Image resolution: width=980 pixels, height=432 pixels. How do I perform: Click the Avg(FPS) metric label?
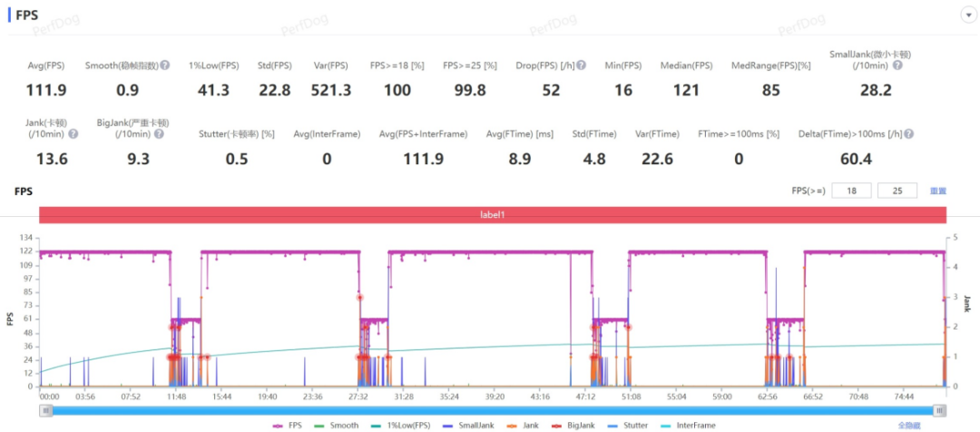(45, 65)
